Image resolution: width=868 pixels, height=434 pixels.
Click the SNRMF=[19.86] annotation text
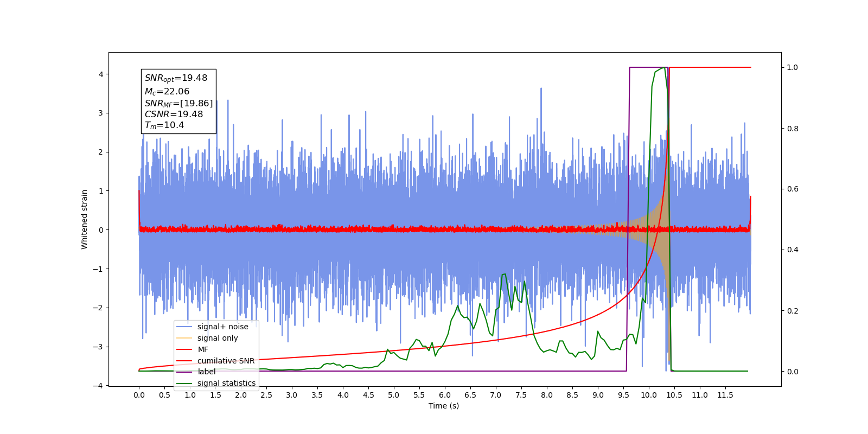click(x=179, y=103)
